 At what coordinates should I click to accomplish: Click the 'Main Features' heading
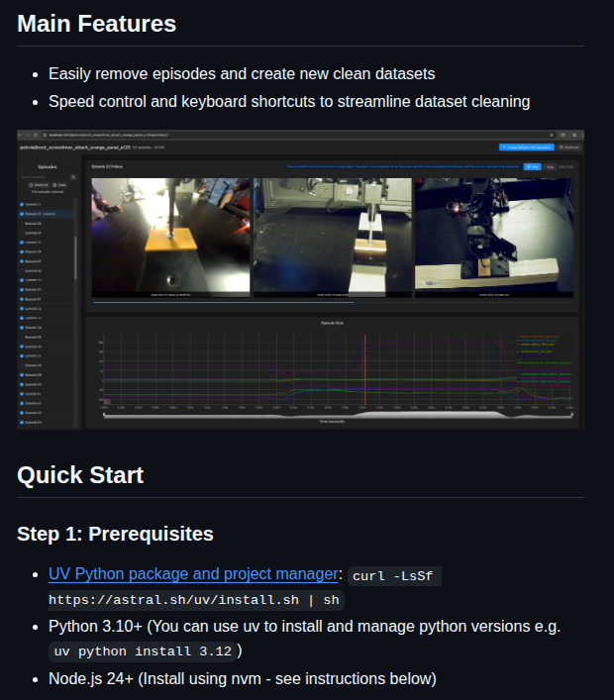point(96,24)
